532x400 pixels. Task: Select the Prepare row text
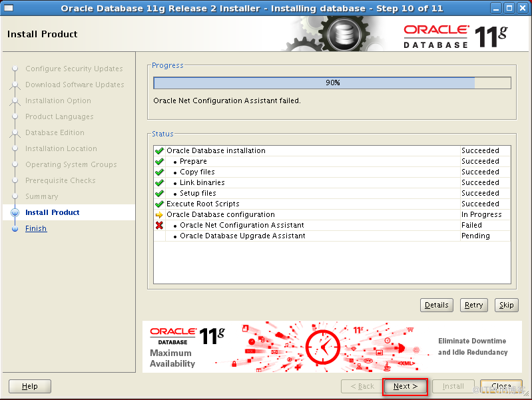[x=193, y=162]
